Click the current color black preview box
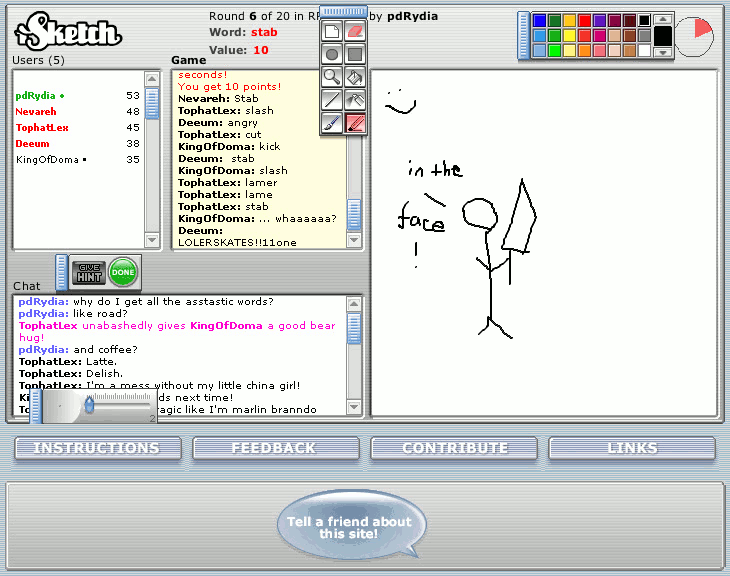The height and width of the screenshot is (576, 730). click(x=662, y=36)
